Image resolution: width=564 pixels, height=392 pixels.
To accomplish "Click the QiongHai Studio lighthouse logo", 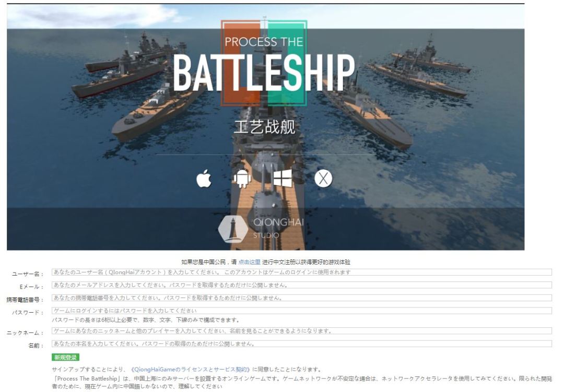I will [233, 229].
